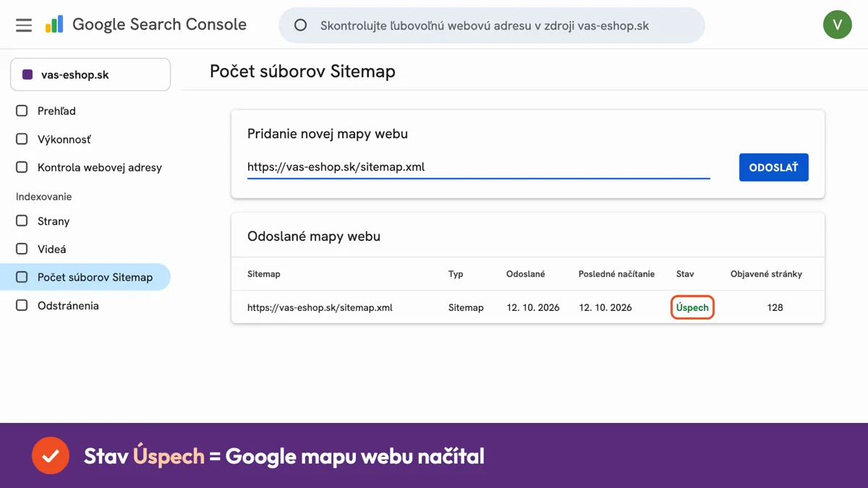
Task: Click the Videá sidebar icon
Action: click(22, 249)
